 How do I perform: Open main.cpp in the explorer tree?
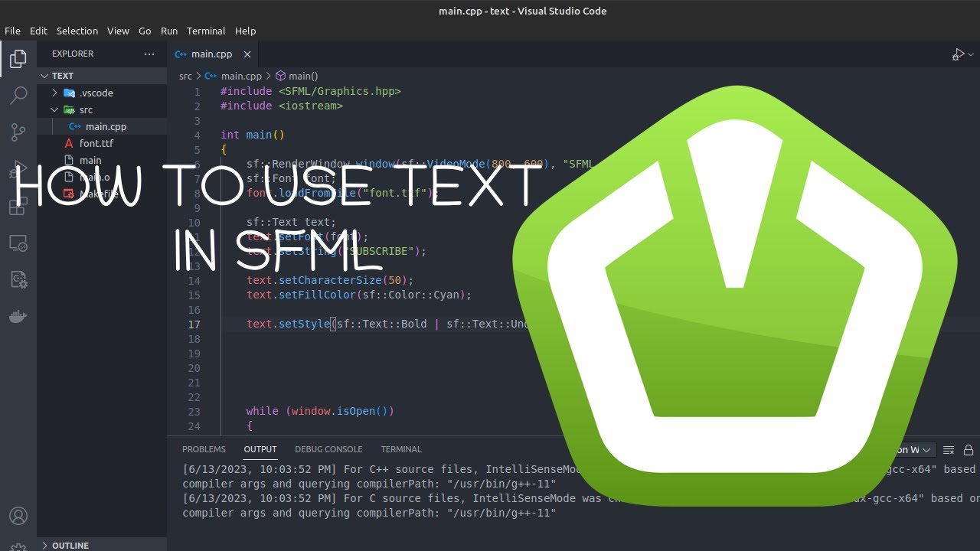[102, 126]
